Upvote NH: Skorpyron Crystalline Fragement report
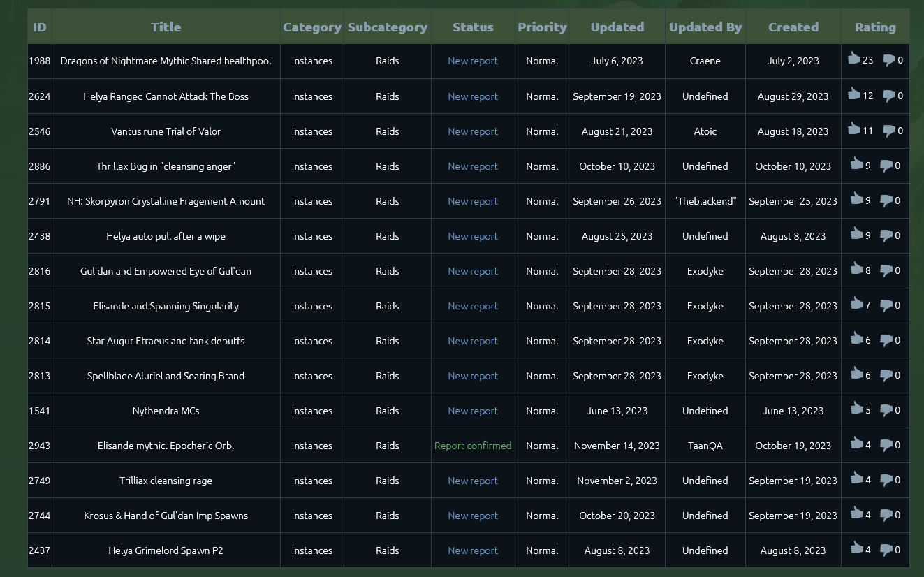The width and height of the screenshot is (924, 577). (x=856, y=198)
